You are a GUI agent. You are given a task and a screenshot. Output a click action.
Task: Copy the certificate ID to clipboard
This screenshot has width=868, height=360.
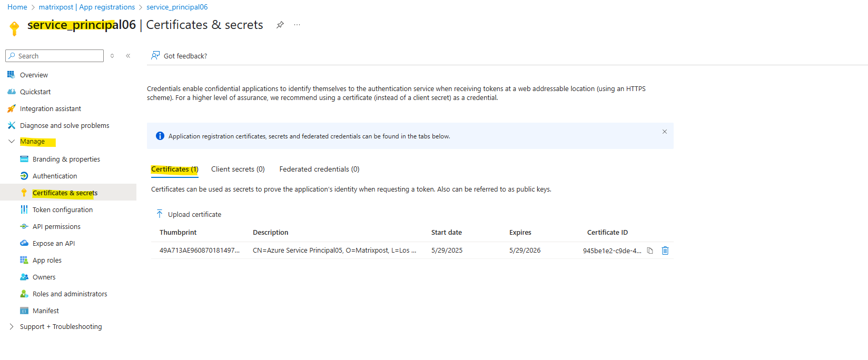point(650,251)
